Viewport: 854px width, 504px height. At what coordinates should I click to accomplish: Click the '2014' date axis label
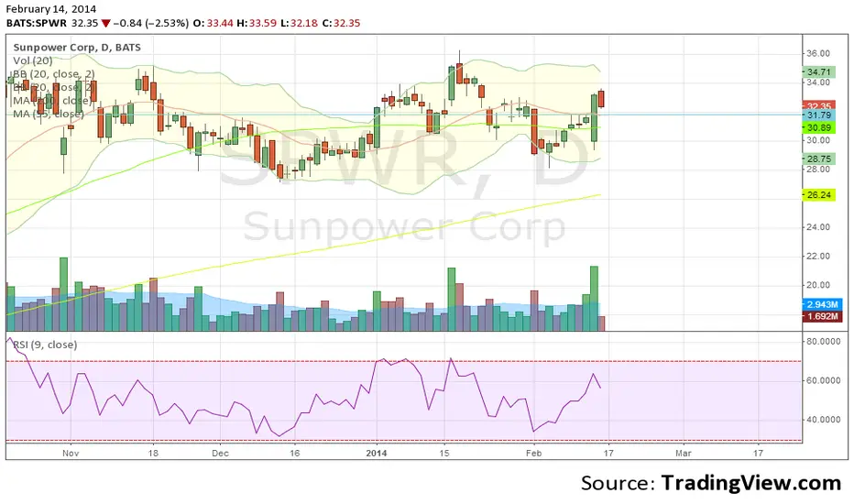(x=377, y=453)
